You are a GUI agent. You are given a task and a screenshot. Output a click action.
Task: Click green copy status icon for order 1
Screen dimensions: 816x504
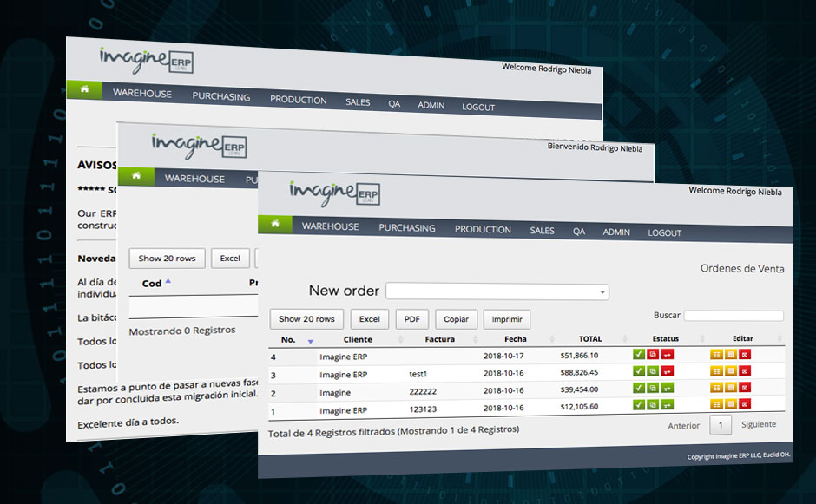click(653, 404)
